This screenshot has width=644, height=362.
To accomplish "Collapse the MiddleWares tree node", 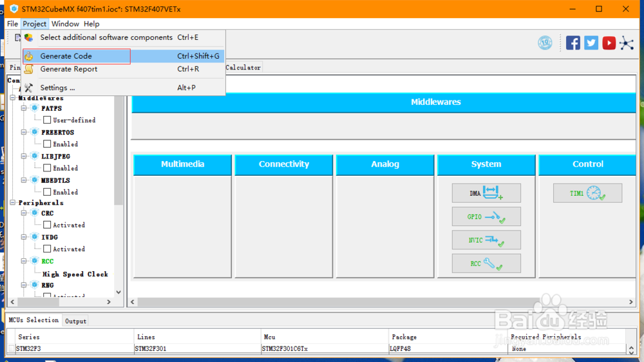I will (13, 98).
